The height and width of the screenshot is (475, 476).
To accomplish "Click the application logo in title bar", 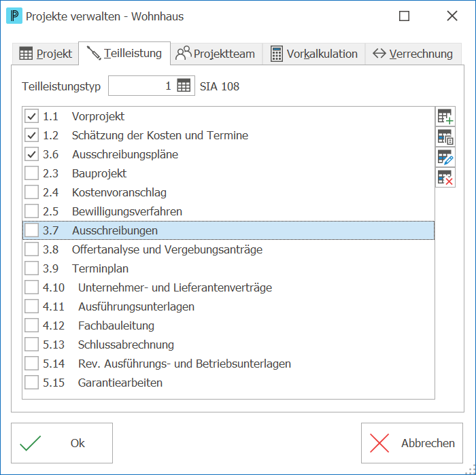I will point(14,16).
